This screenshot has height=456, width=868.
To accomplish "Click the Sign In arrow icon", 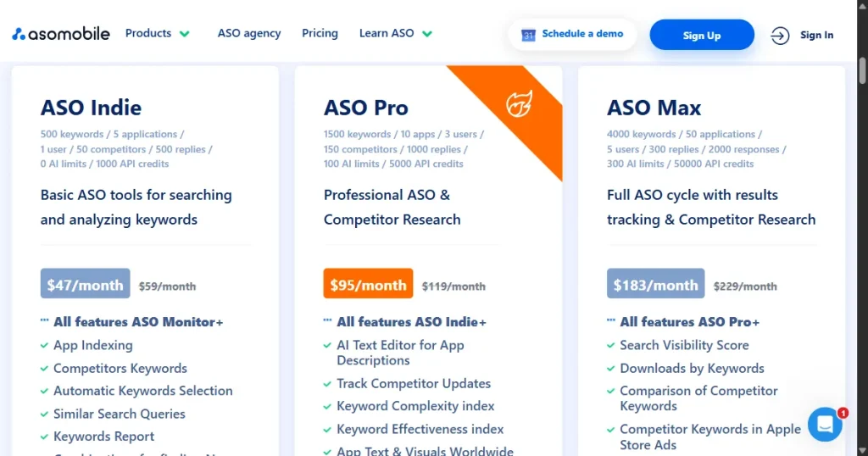I will pyautogui.click(x=780, y=36).
